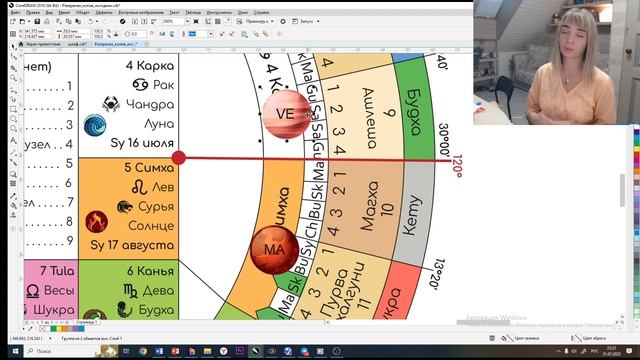The width and height of the screenshot is (640, 360).
Task: Create a new document with New icon
Action: click(13, 21)
